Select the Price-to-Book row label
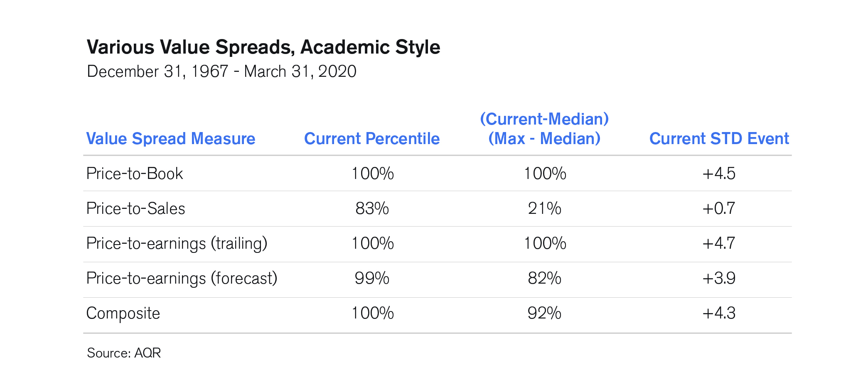The height and width of the screenshot is (392, 868). click(x=135, y=174)
